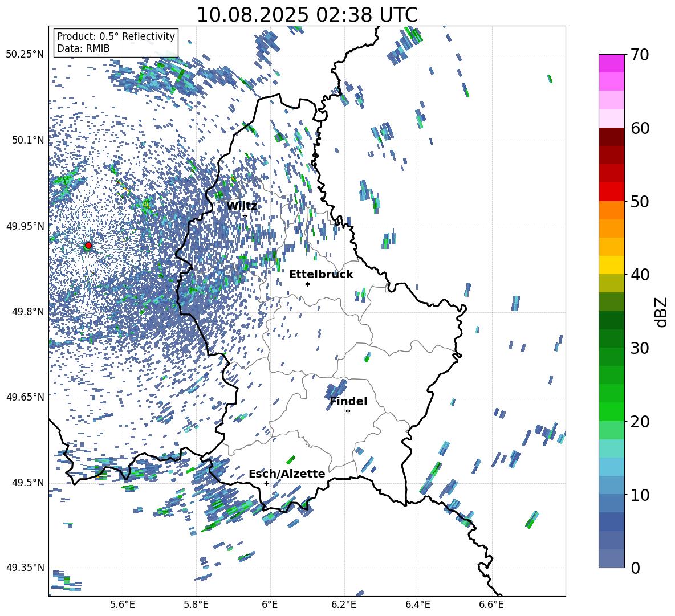Click the 6.4°E longitude label
The width and height of the screenshot is (675, 616).
coord(417,605)
